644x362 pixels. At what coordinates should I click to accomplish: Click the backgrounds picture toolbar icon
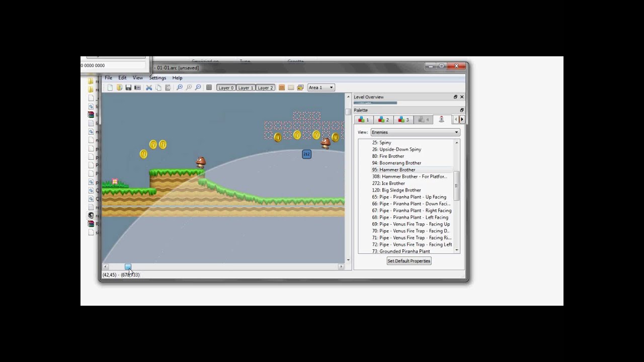pyautogui.click(x=300, y=87)
